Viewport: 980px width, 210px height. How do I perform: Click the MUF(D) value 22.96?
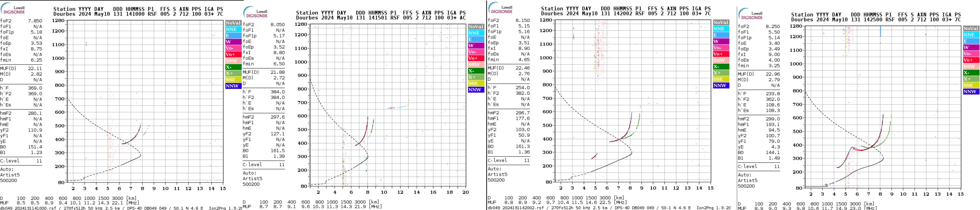[773, 74]
